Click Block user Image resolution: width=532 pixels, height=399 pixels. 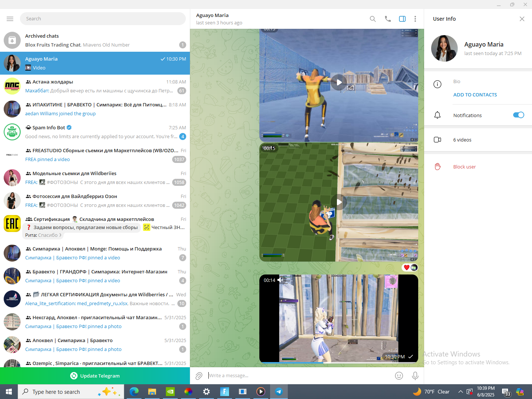464,167
